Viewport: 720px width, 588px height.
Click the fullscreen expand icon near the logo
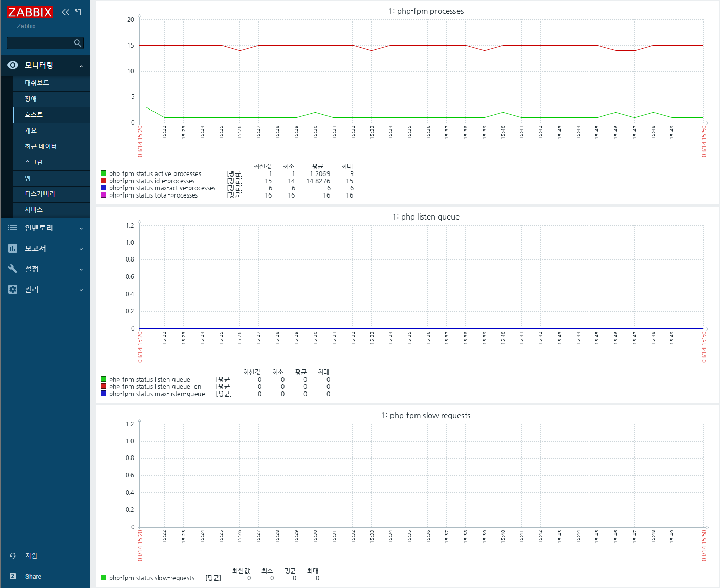78,12
